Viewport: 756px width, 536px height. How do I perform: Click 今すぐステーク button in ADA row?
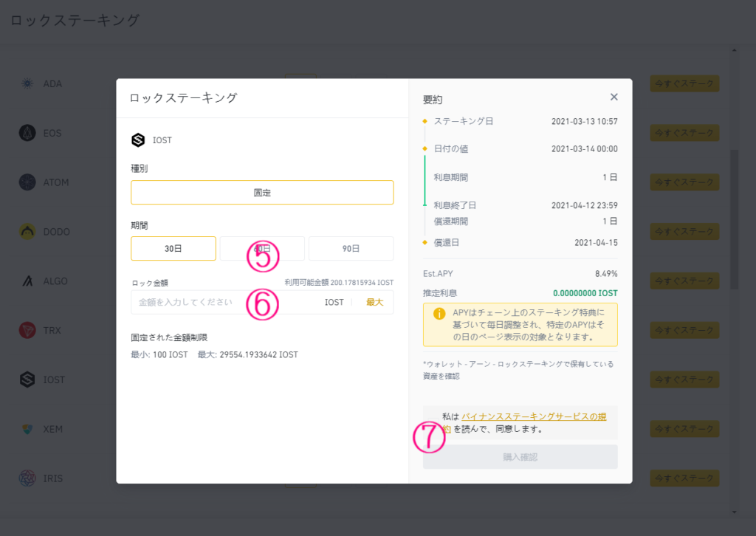684,83
